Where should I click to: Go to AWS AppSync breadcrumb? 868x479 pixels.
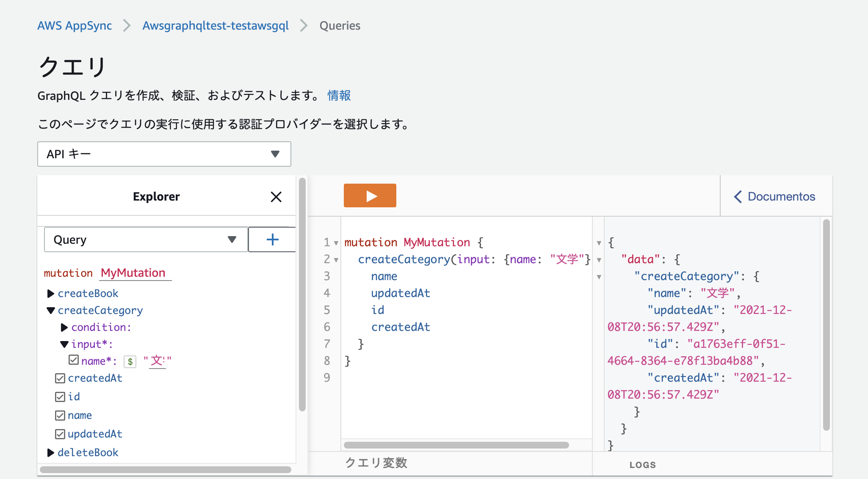click(x=75, y=25)
